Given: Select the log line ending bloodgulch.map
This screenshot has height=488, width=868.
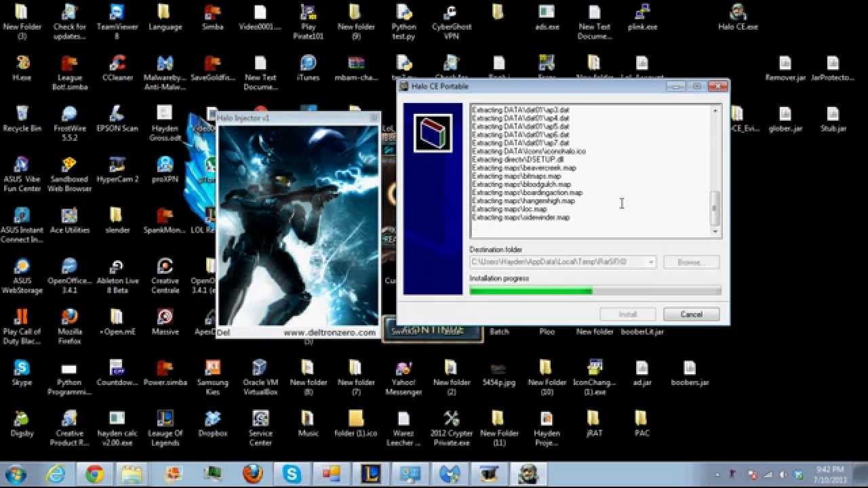Looking at the screenshot, I should tap(521, 184).
